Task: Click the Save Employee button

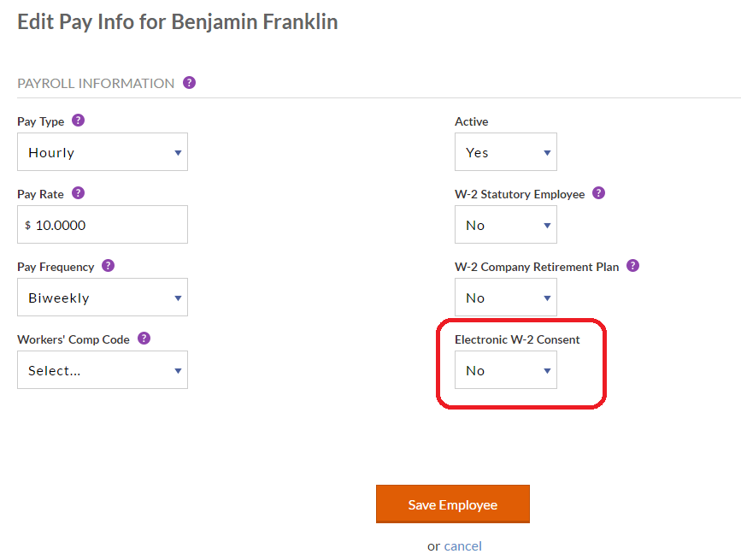Action: [453, 504]
